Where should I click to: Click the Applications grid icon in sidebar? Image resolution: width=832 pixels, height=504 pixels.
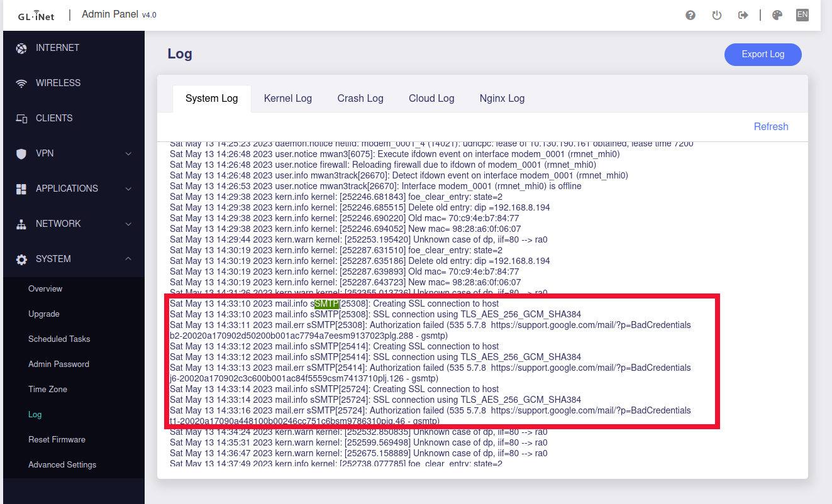click(x=21, y=189)
